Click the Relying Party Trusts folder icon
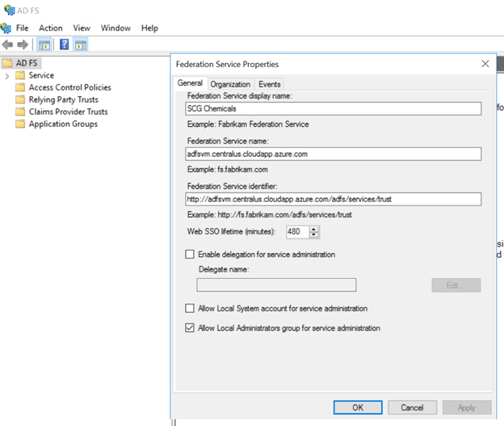This screenshot has width=504, height=426. coord(20,99)
